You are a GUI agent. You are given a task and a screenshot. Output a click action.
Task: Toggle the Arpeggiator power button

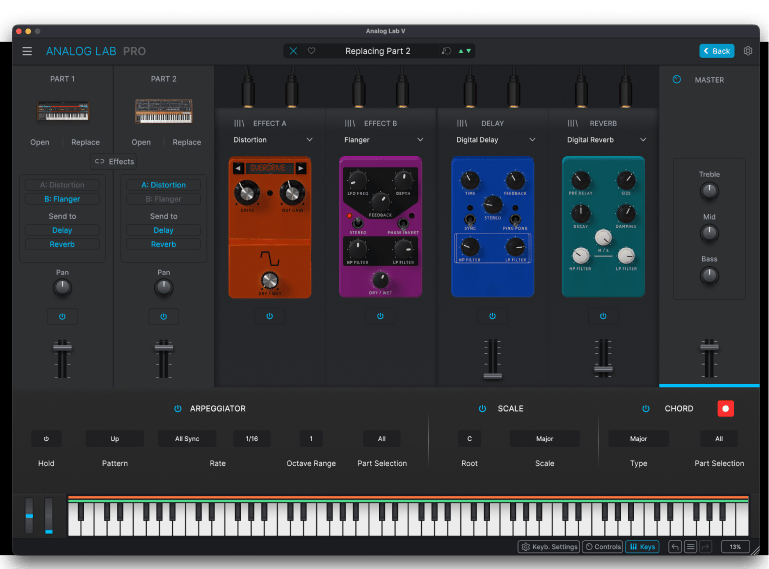point(178,408)
